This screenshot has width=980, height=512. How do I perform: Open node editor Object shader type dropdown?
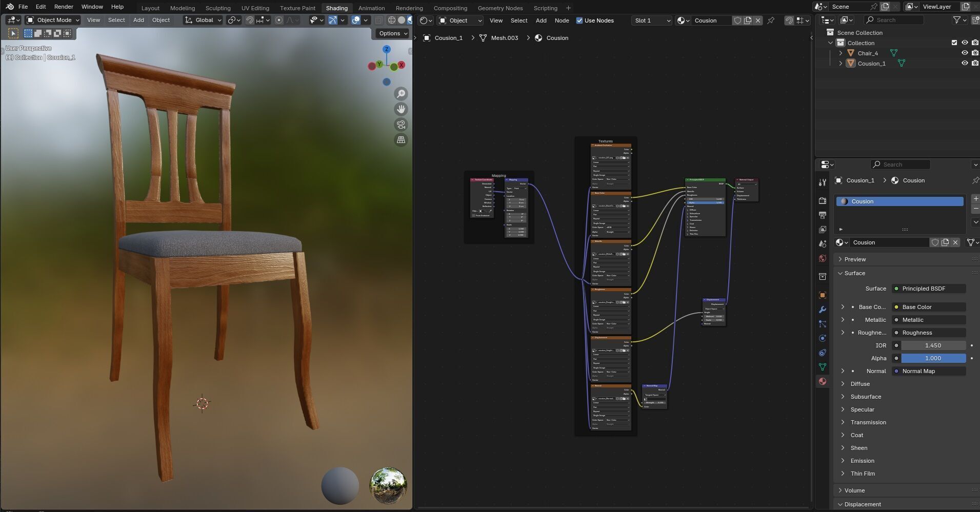pos(461,21)
